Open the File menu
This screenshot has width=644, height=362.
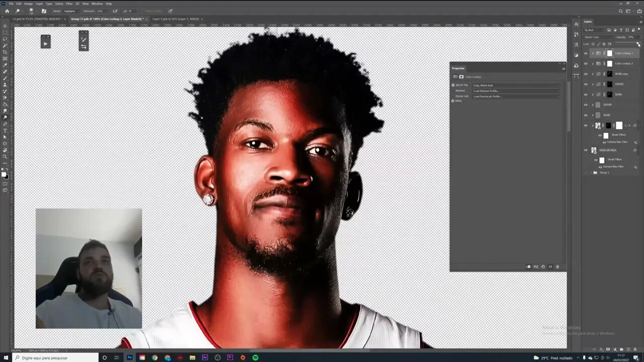[11, 4]
